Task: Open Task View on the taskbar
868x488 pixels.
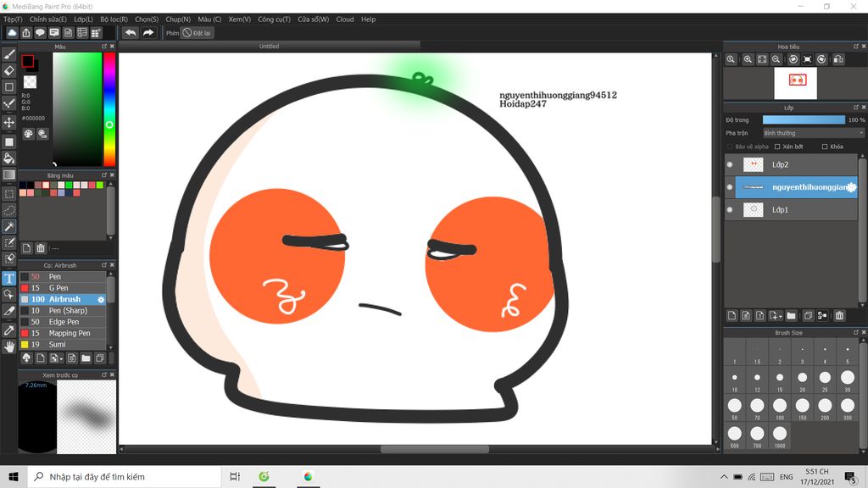Action: 235,476
